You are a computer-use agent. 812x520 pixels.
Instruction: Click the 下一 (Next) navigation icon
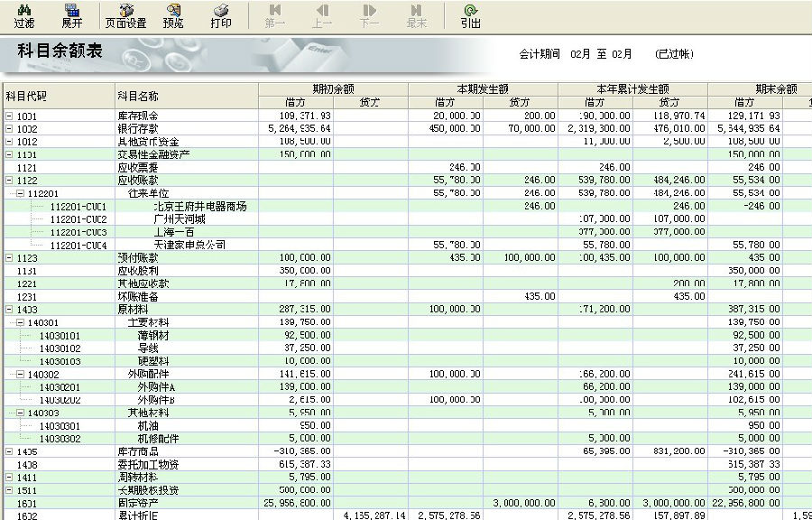369,15
